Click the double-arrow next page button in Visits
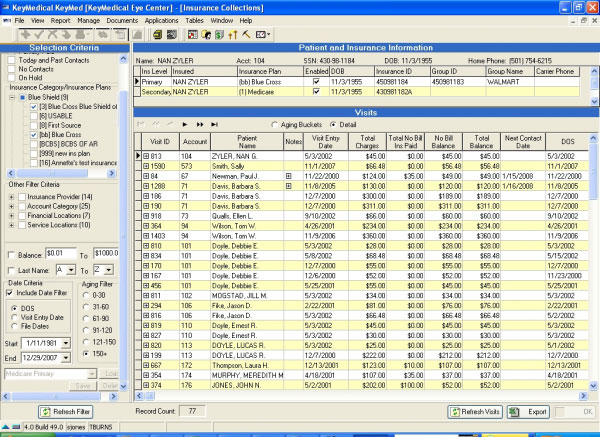 [x=200, y=124]
